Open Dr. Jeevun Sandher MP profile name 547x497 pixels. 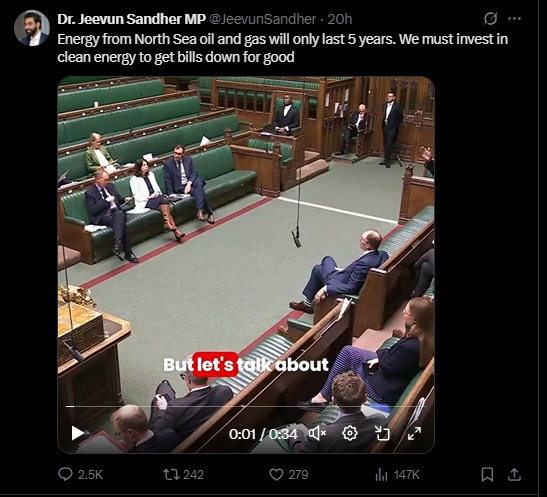click(132, 19)
